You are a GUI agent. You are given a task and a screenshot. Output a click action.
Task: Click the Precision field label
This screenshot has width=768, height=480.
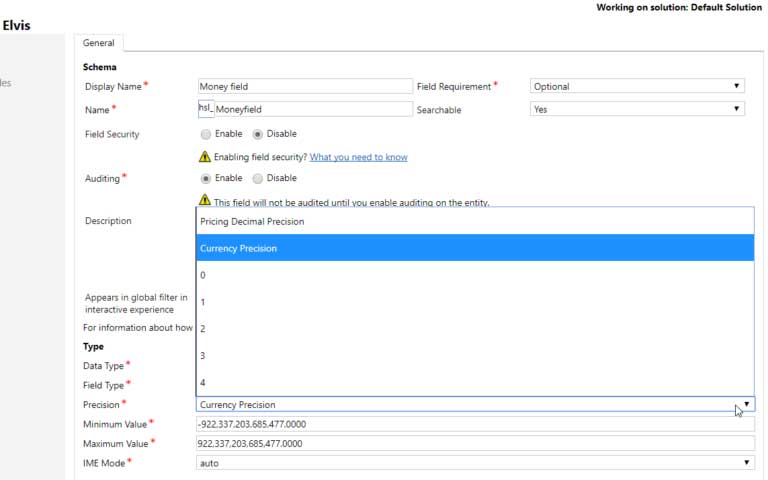tap(101, 405)
